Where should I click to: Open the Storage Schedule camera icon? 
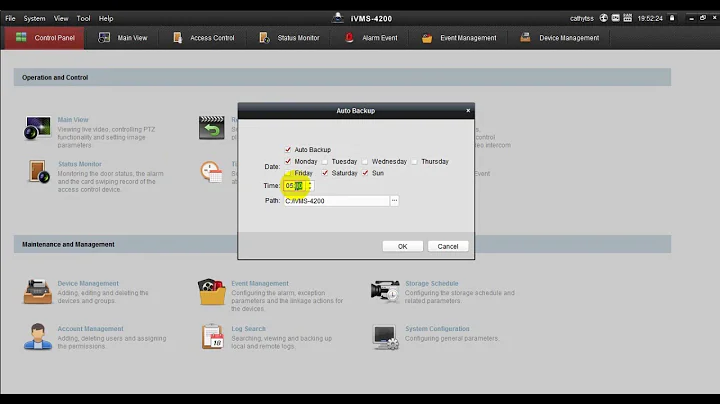pos(385,292)
